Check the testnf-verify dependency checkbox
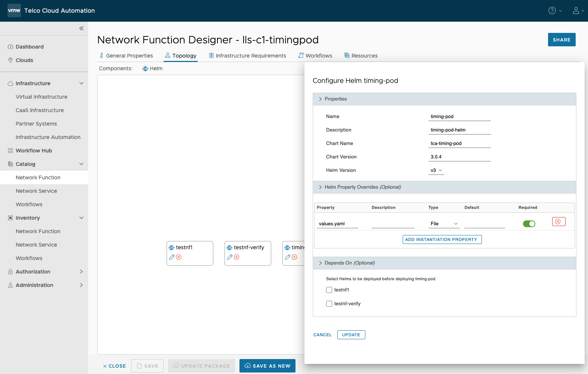Image resolution: width=588 pixels, height=374 pixels. click(329, 304)
